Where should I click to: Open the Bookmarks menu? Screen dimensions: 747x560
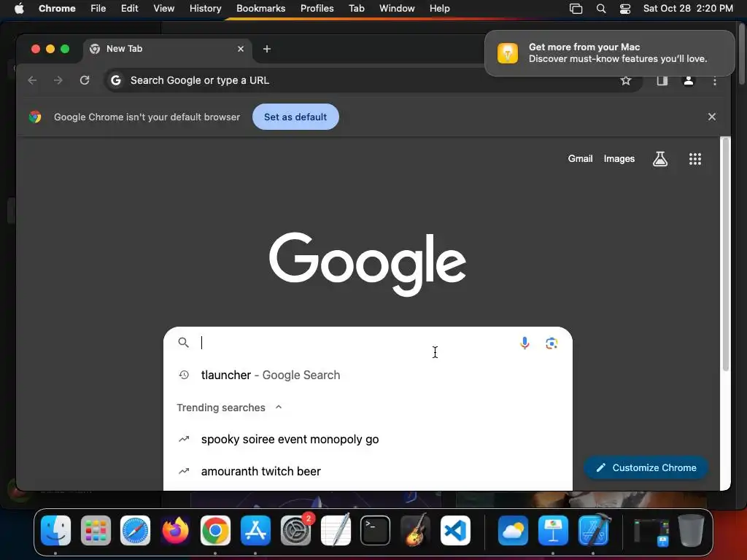(x=260, y=9)
